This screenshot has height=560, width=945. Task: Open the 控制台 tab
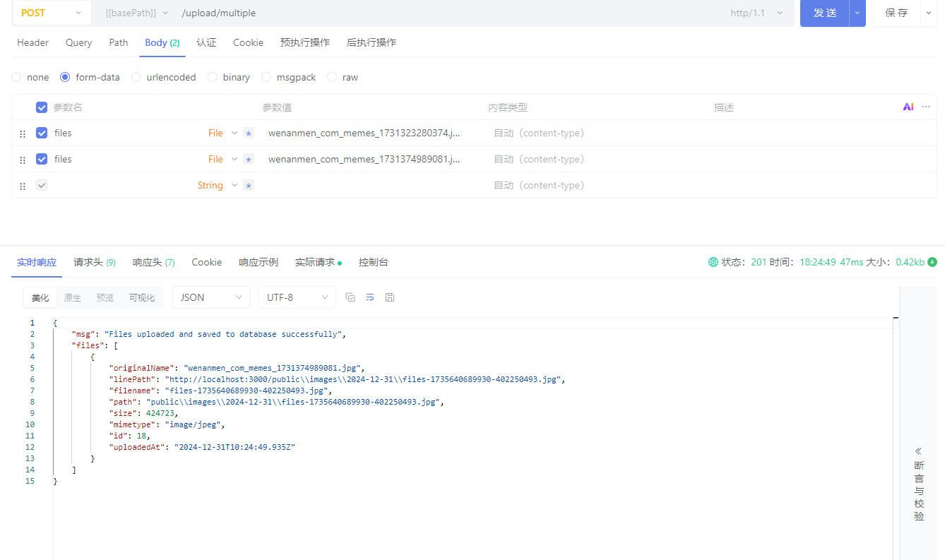pyautogui.click(x=374, y=262)
